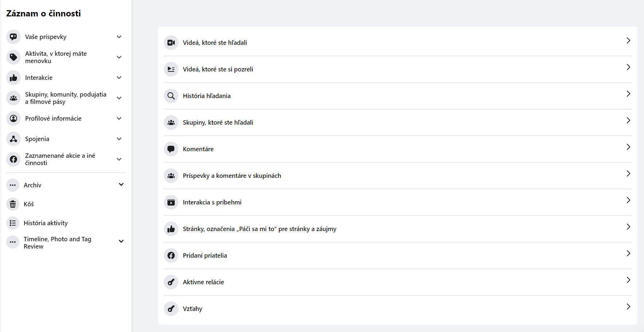Click the thumbs-up icon next to Interakcie

(13, 78)
